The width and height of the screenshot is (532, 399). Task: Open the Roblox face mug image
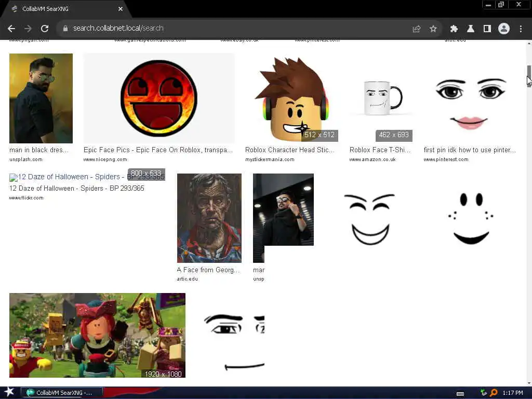pos(381,98)
